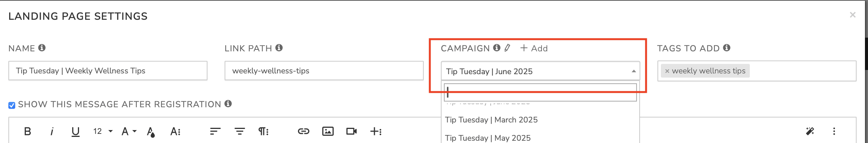
Task: Uncheck Show This Message After Registration
Action: tap(12, 105)
